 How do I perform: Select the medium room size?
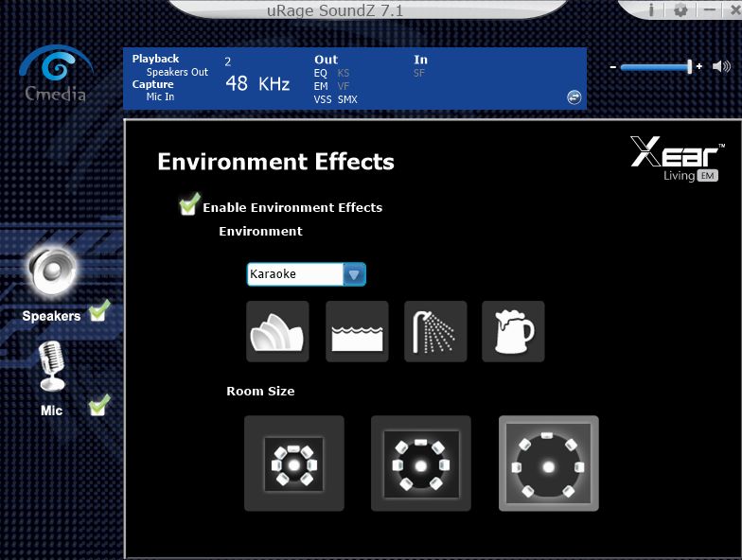[420, 464]
